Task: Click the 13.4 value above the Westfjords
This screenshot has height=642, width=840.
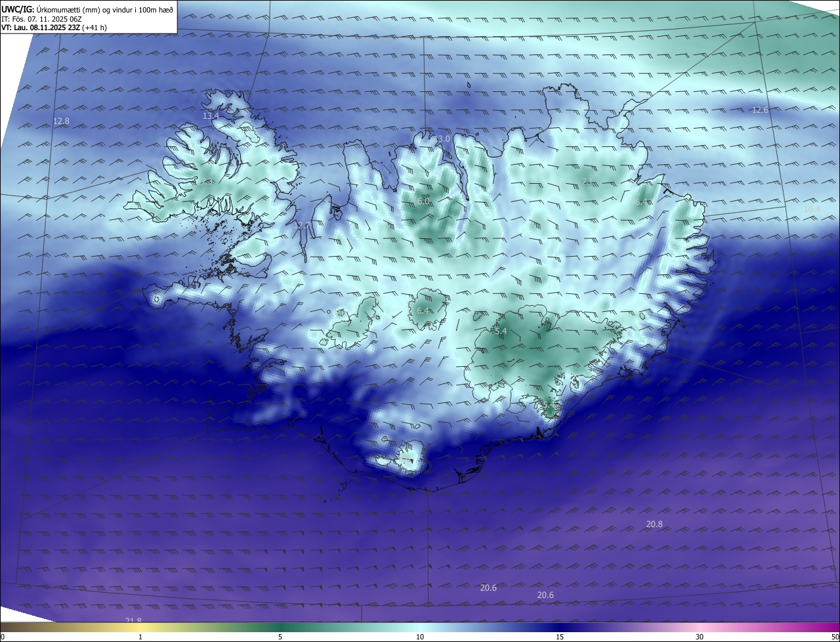Action: pyautogui.click(x=211, y=116)
